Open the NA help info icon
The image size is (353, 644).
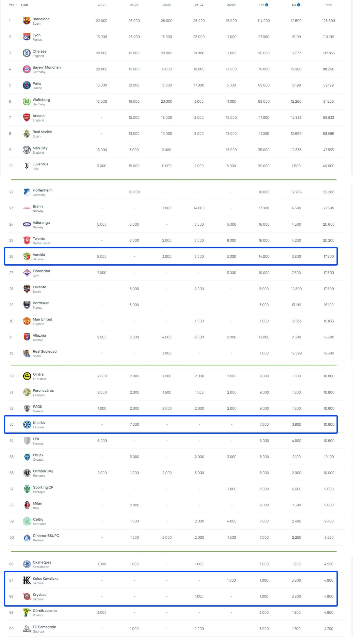pos(299,5)
